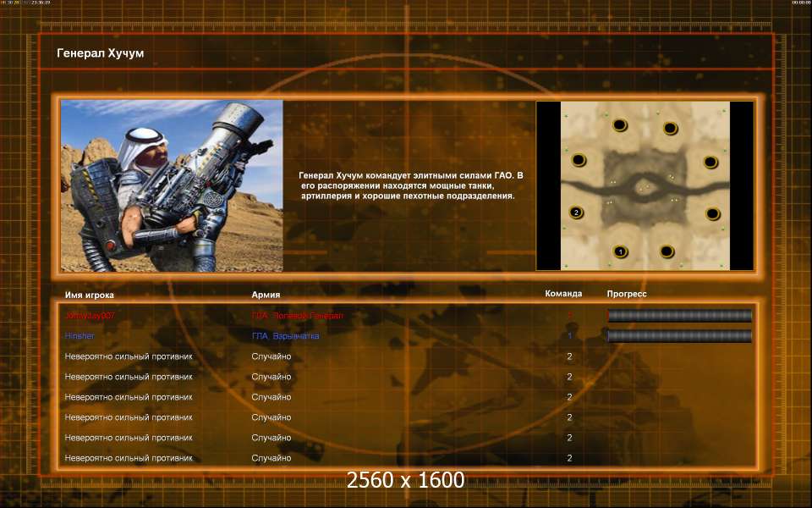This screenshot has width=812, height=508.
Task: Click the first 'Случайно' army cell
Action: coord(272,356)
